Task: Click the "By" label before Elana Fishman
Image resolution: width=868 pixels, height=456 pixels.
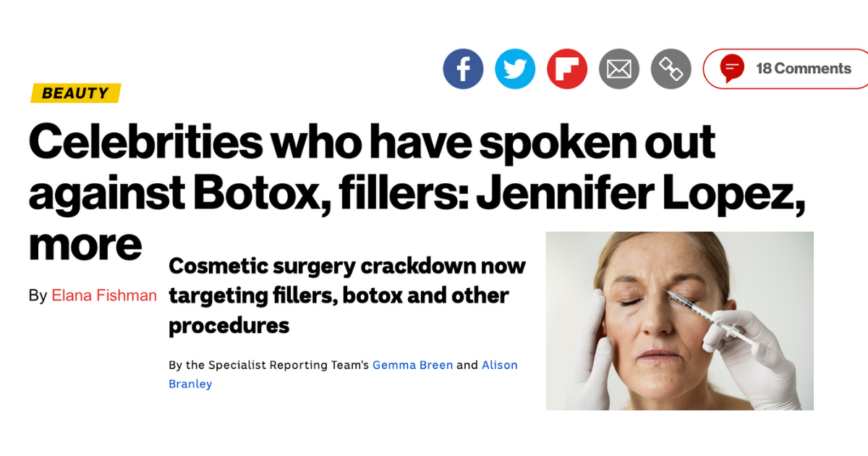Action: pyautogui.click(x=38, y=295)
